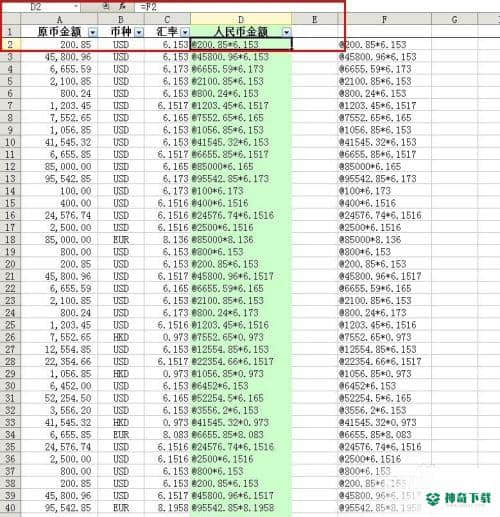Click the icon left of fx button
The height and width of the screenshot is (517, 500).
coord(106,6)
